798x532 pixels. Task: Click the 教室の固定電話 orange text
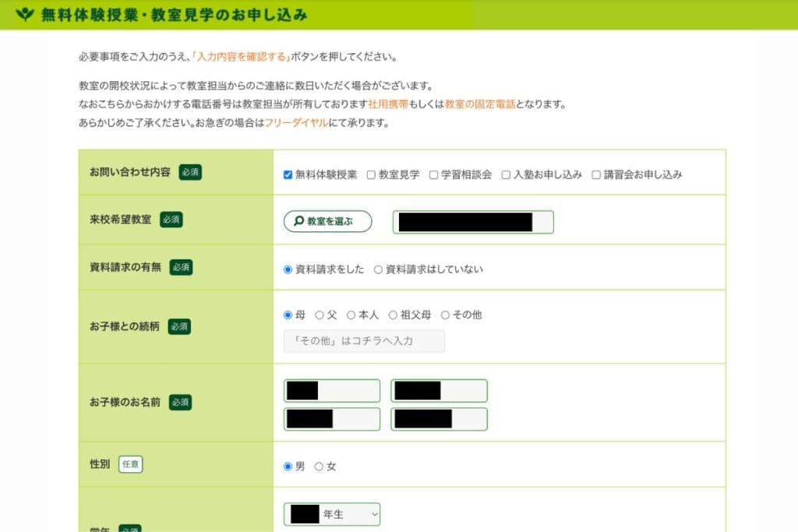tap(480, 104)
